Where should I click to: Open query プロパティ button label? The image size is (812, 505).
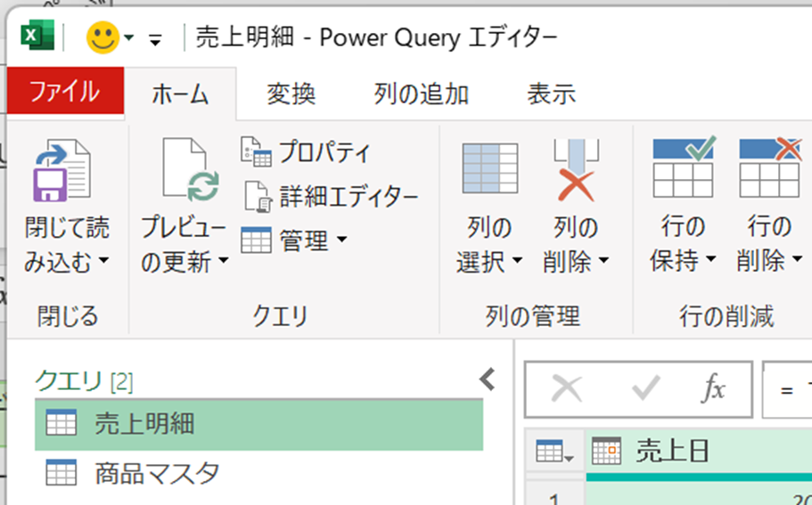pyautogui.click(x=325, y=152)
